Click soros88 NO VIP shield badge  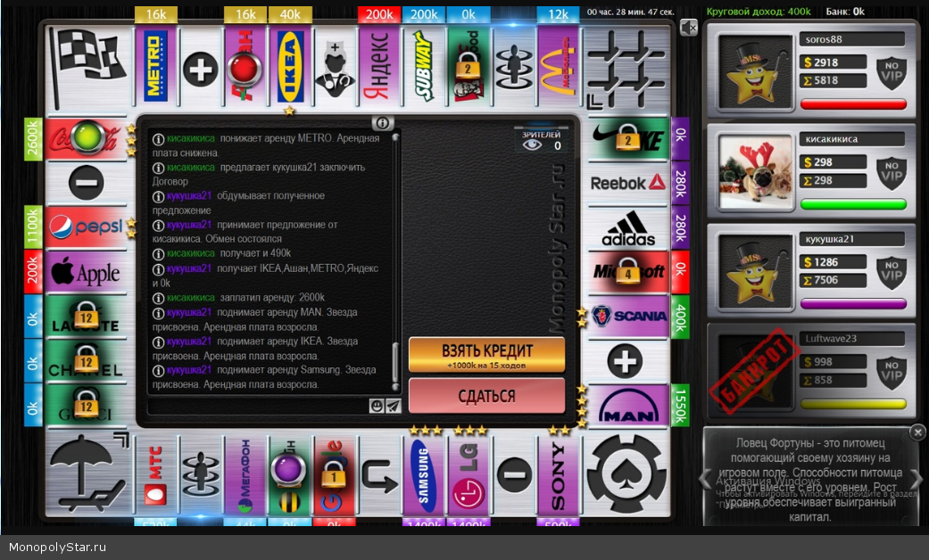892,71
